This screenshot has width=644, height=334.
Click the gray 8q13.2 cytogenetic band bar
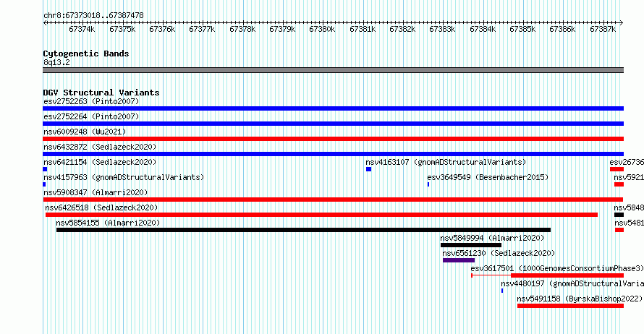click(333, 70)
